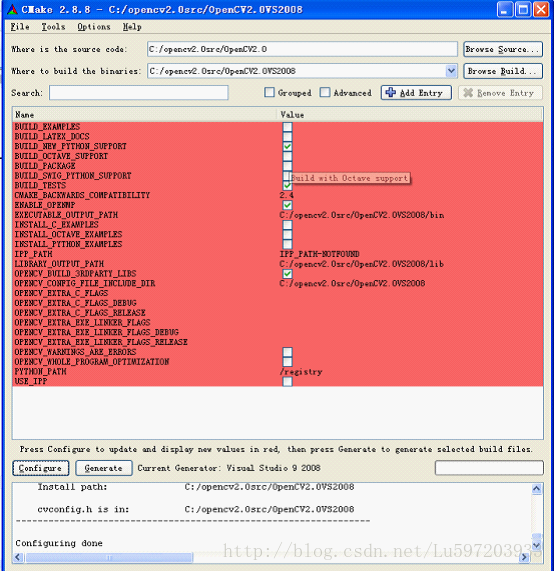
Task: Check OPENCV_WARNINGS_ARE_ERRORS checkbox
Action: tap(287, 352)
